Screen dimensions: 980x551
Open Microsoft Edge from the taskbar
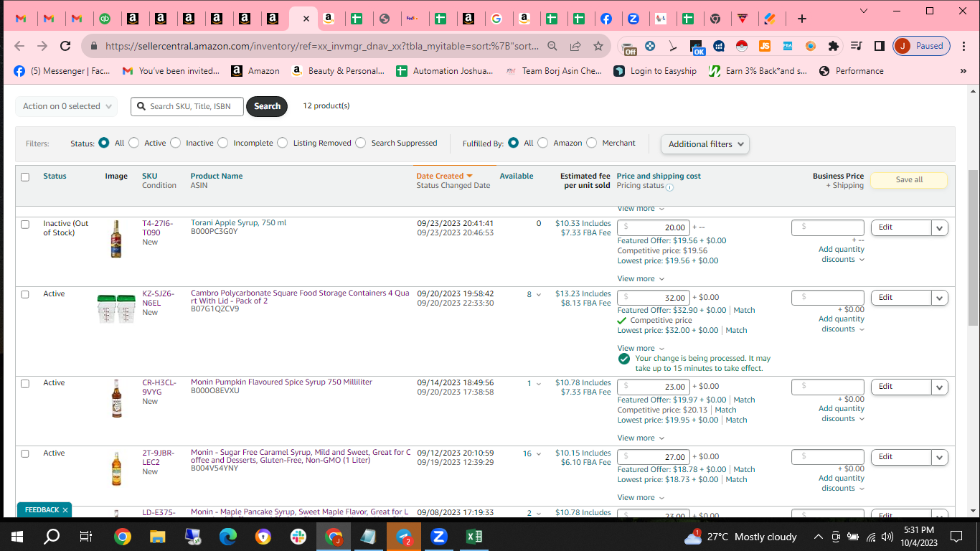(228, 537)
